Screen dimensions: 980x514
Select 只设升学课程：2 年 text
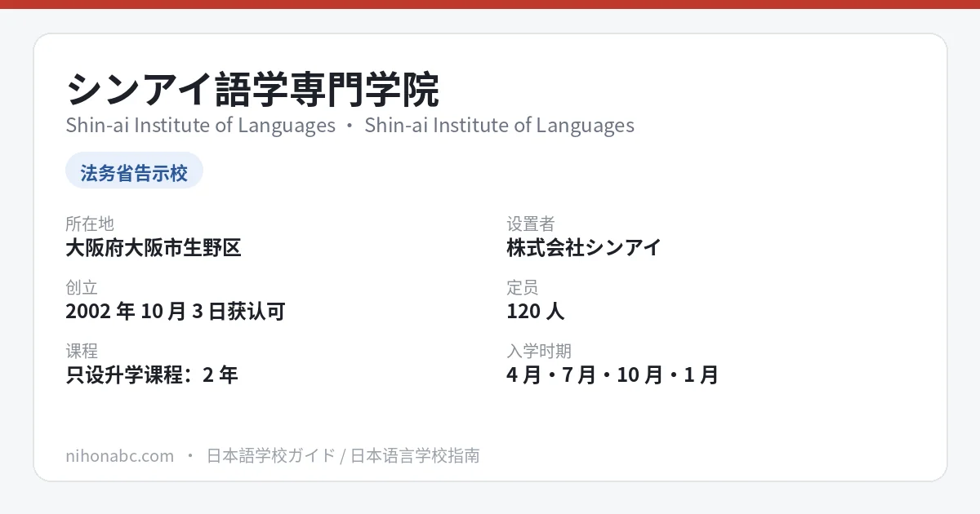(x=152, y=374)
